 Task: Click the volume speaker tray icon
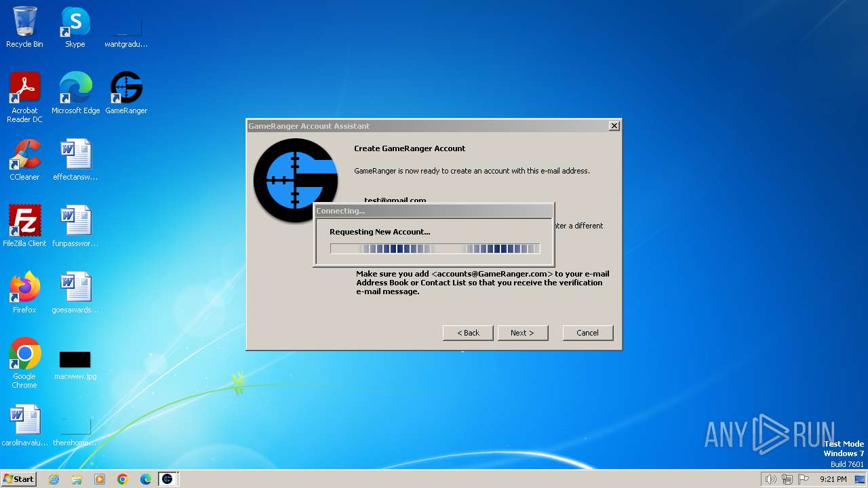pyautogui.click(x=770, y=479)
